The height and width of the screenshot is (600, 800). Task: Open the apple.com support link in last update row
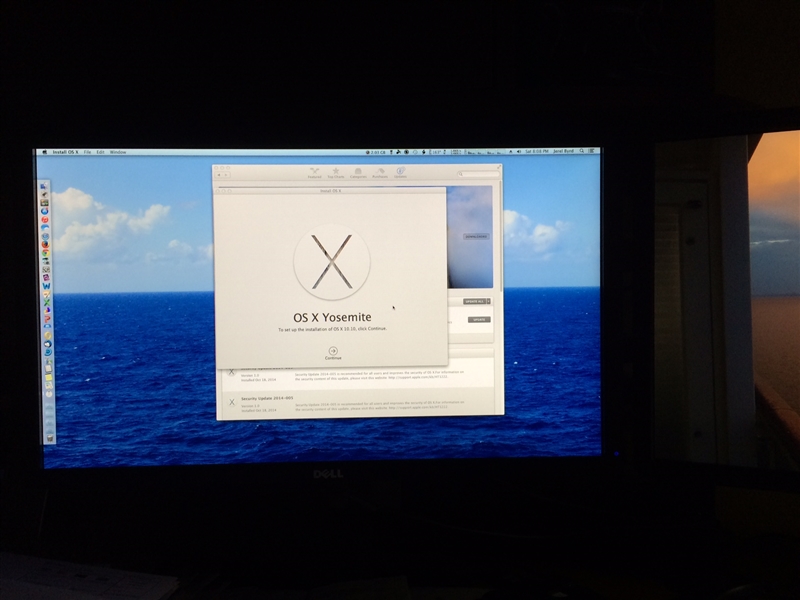pyautogui.click(x=418, y=408)
